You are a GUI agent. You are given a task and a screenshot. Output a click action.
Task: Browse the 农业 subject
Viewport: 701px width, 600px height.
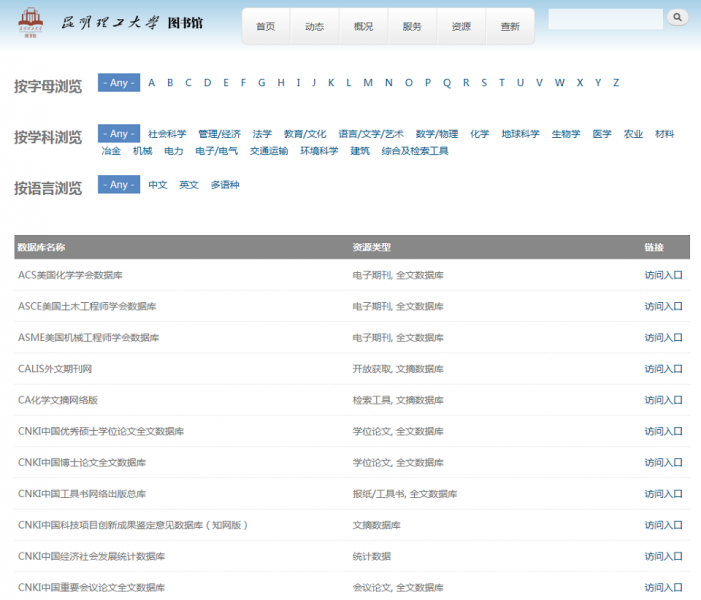(x=633, y=134)
